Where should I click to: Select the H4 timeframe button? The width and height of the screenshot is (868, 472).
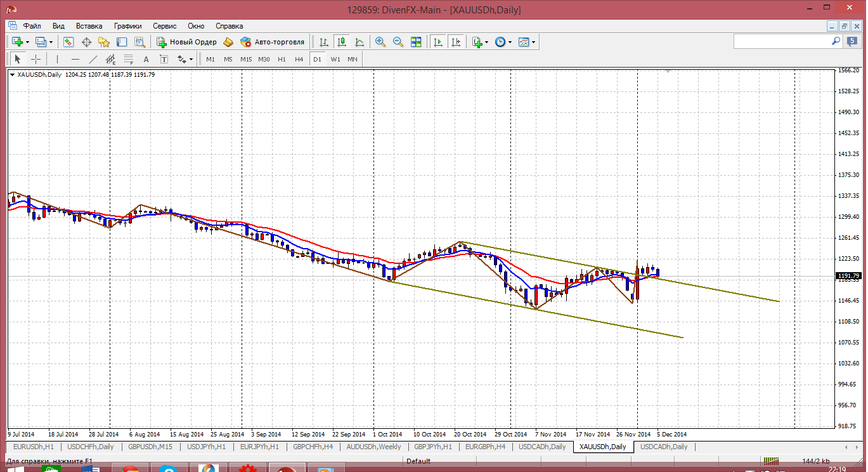pyautogui.click(x=299, y=59)
